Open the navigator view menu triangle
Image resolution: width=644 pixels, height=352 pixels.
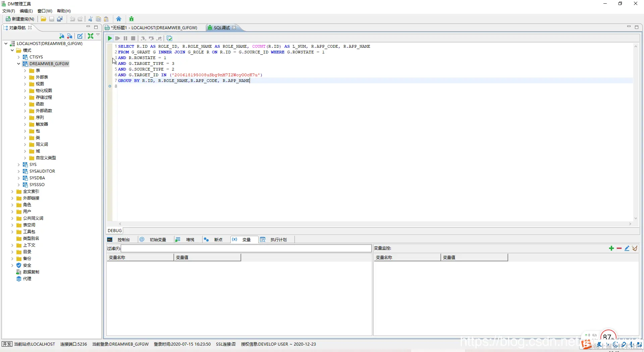pyautogui.click(x=98, y=35)
